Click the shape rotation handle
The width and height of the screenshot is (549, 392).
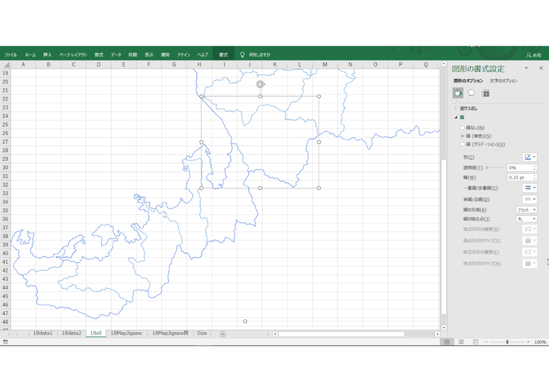(x=260, y=84)
